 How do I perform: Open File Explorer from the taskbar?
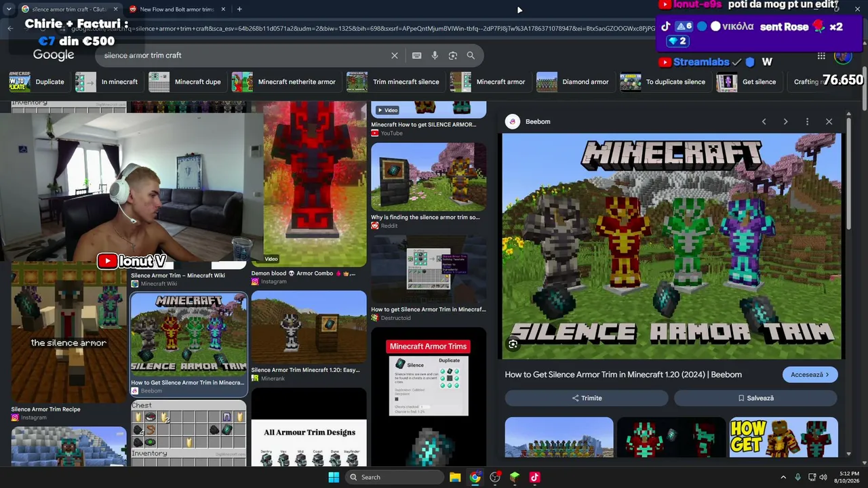[455, 477]
